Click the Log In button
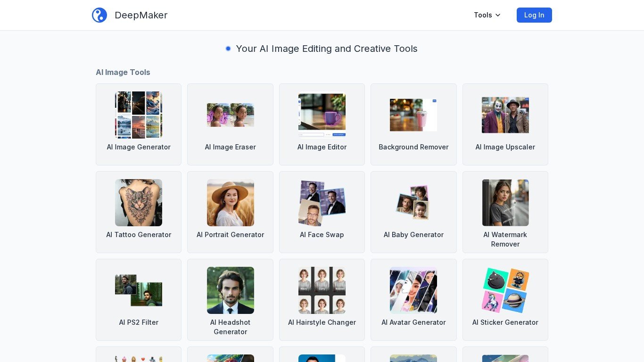The height and width of the screenshot is (362, 644). click(x=534, y=15)
